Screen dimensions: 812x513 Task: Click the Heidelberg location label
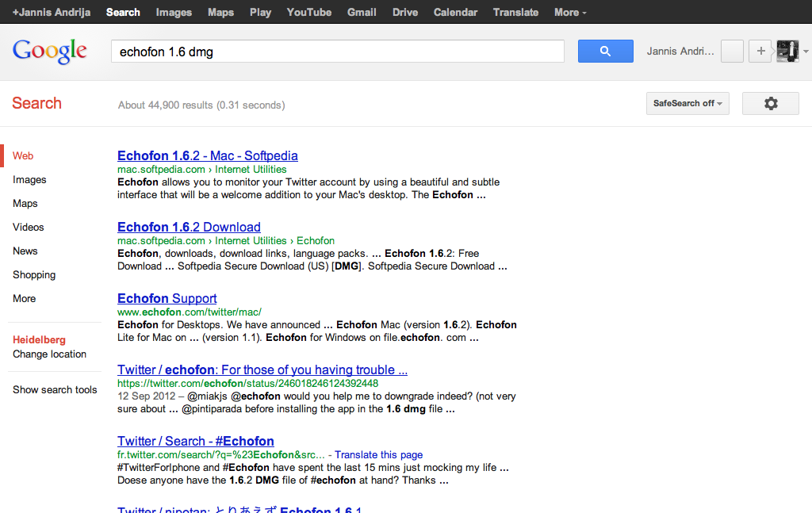pos(39,340)
